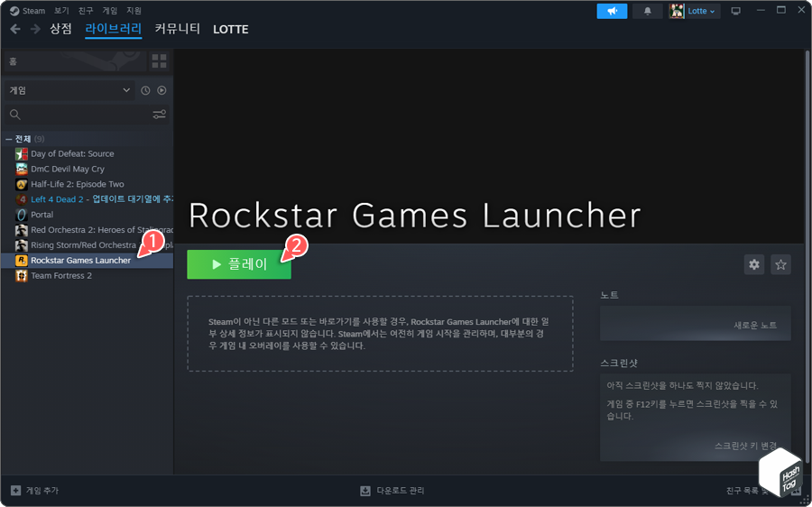Go forward with the right arrow
Viewport: 812px width, 507px height.
click(35, 29)
